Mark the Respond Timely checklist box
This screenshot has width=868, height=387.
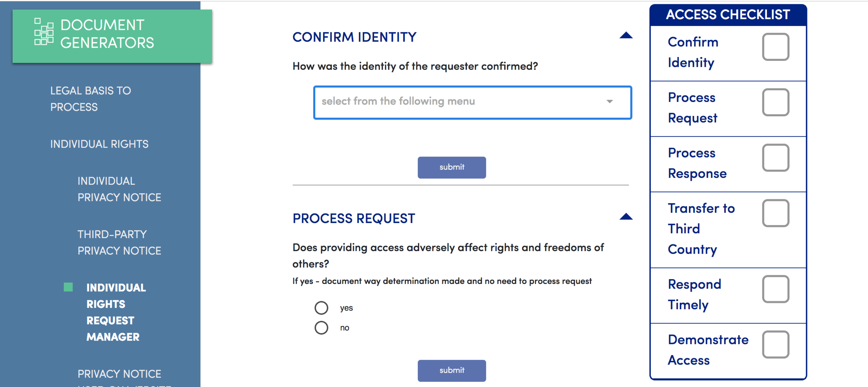tap(775, 289)
